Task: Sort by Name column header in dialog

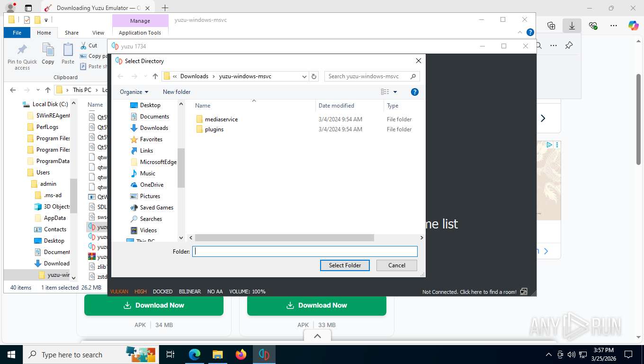Action: [203, 106]
